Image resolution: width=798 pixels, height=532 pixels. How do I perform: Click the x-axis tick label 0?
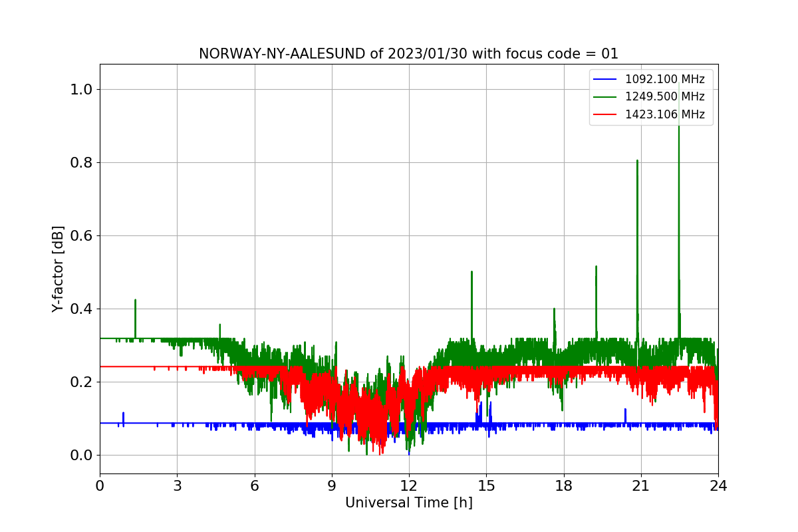click(x=100, y=485)
